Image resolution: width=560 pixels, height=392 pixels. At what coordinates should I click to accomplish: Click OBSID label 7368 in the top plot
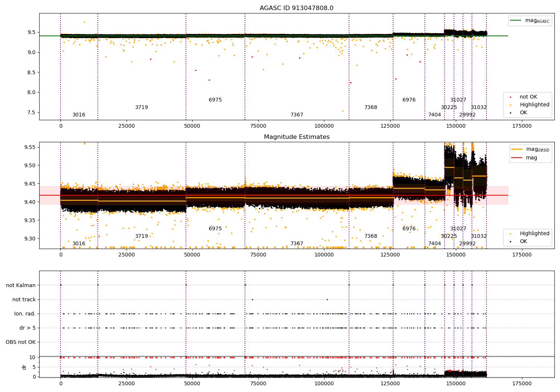point(371,108)
